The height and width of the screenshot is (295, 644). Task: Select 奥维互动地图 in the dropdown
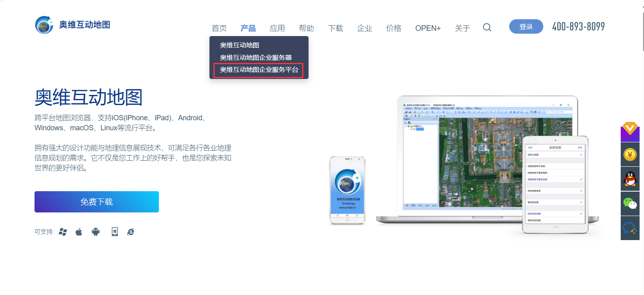pyautogui.click(x=240, y=45)
